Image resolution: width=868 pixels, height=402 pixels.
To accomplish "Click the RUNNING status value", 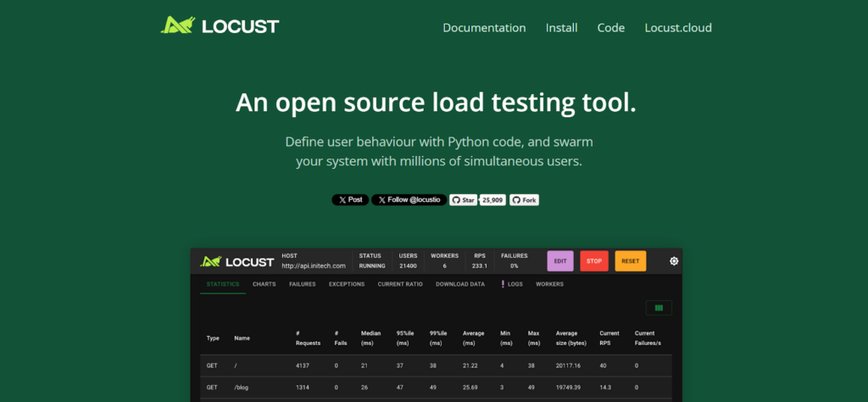I will (x=372, y=265).
